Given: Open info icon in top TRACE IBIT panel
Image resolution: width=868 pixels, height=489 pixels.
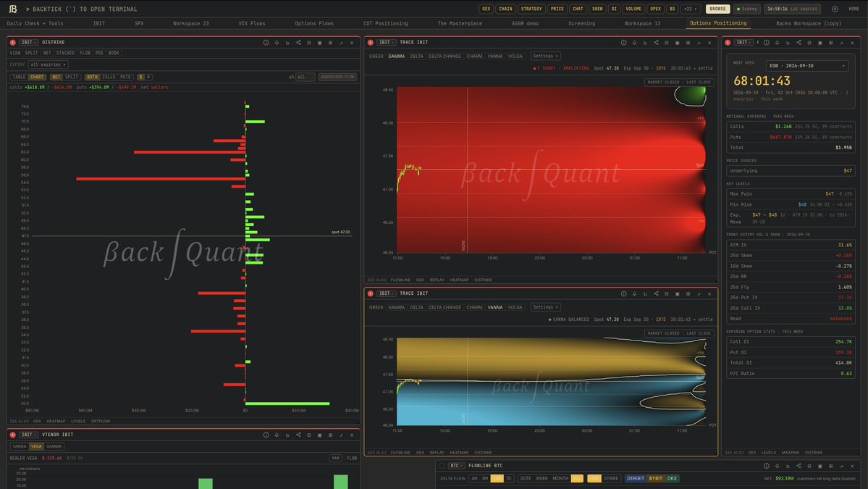Looking at the screenshot, I should [x=623, y=43].
